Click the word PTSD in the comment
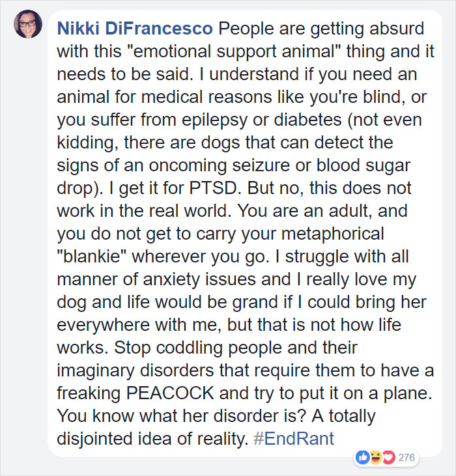This screenshot has height=476, width=456. click(213, 188)
